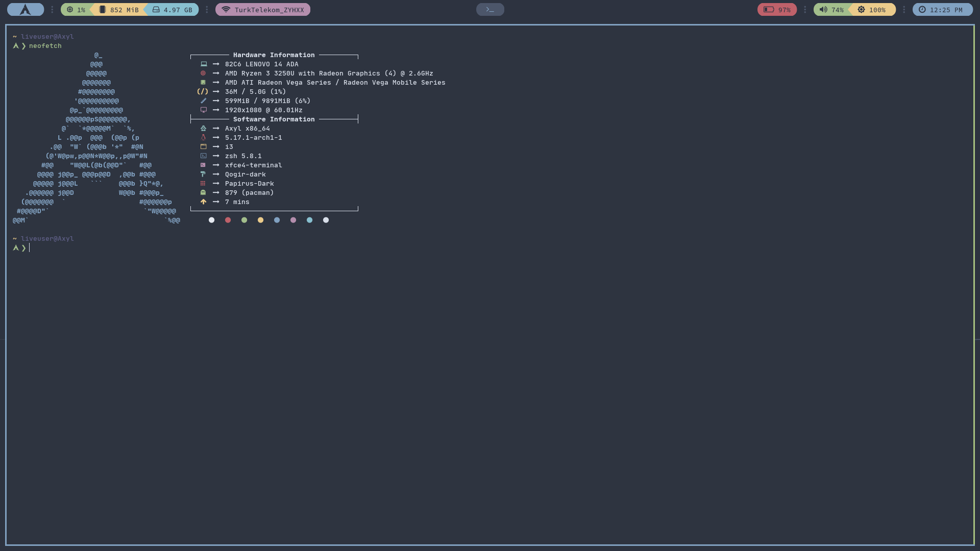The height and width of the screenshot is (551, 980).
Task: Click the ghost icon beside 879 (pacman)
Action: (203, 193)
